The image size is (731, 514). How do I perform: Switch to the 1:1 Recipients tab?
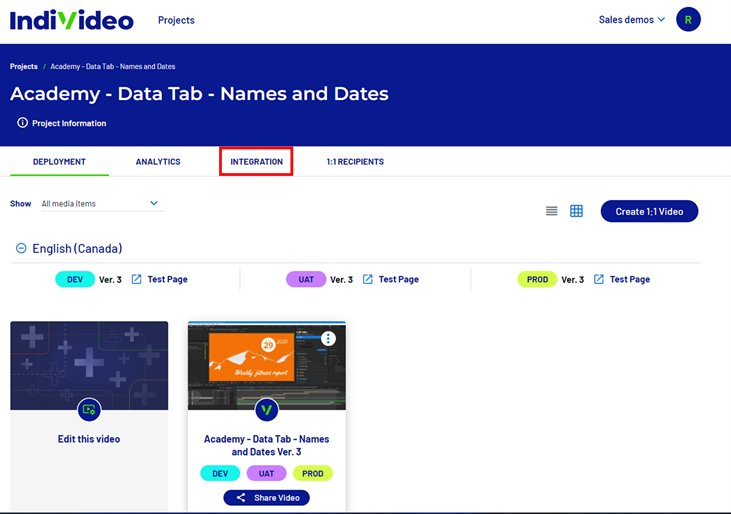point(355,162)
